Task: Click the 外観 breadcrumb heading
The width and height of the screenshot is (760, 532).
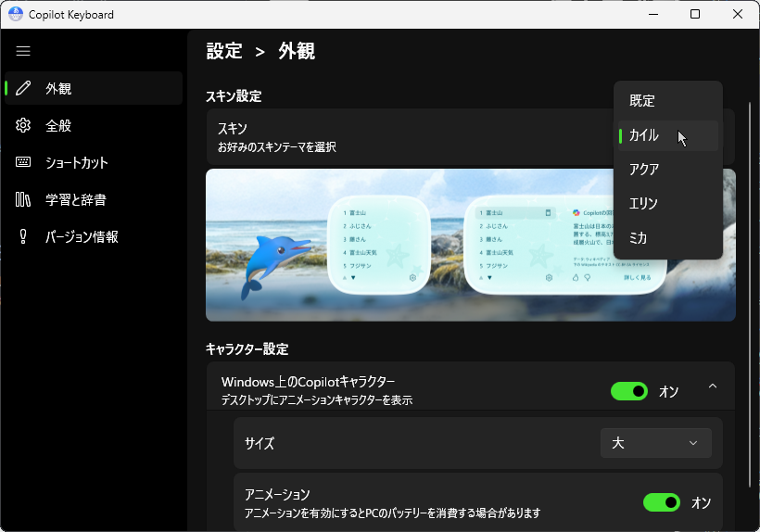Action: (x=297, y=51)
